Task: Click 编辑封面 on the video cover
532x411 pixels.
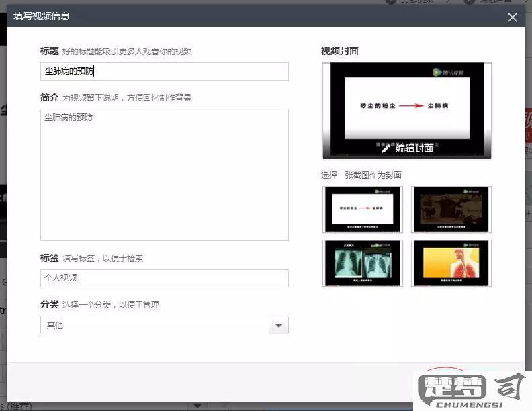Action: 414,148
